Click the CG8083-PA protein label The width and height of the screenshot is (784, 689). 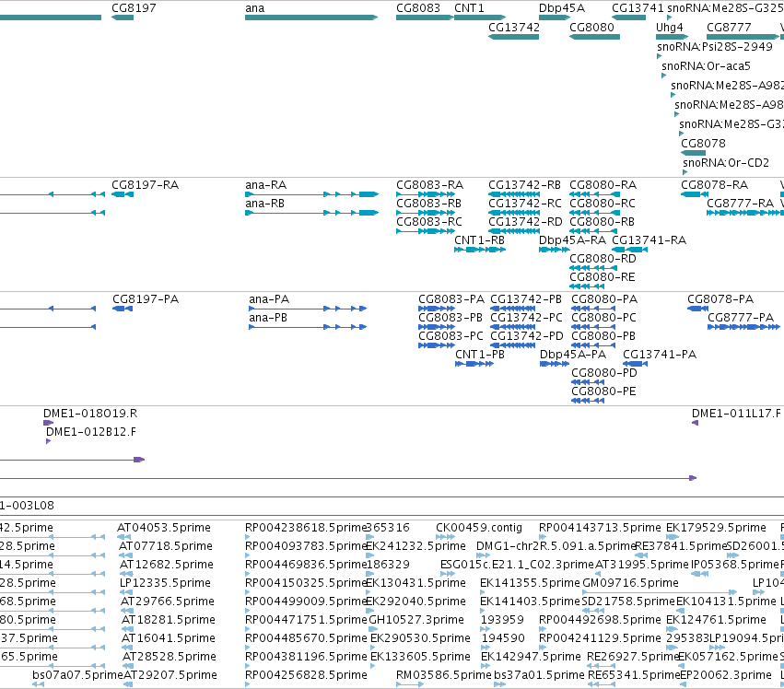pos(451,299)
